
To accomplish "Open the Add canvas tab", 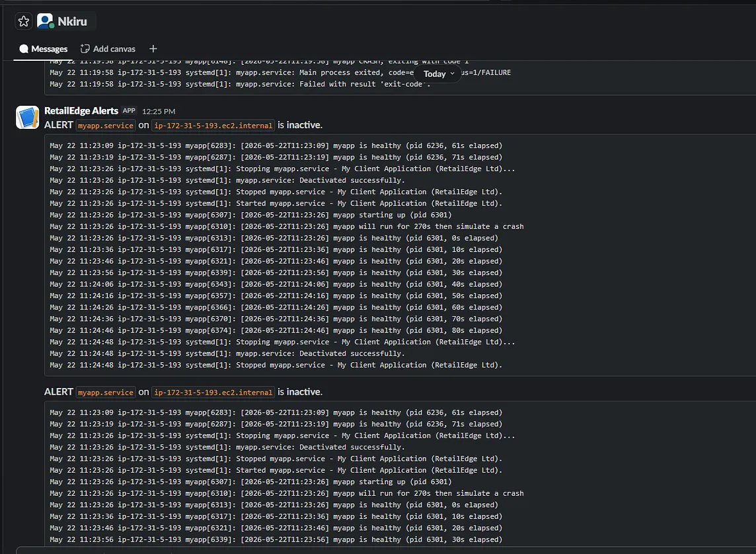I will (108, 49).
